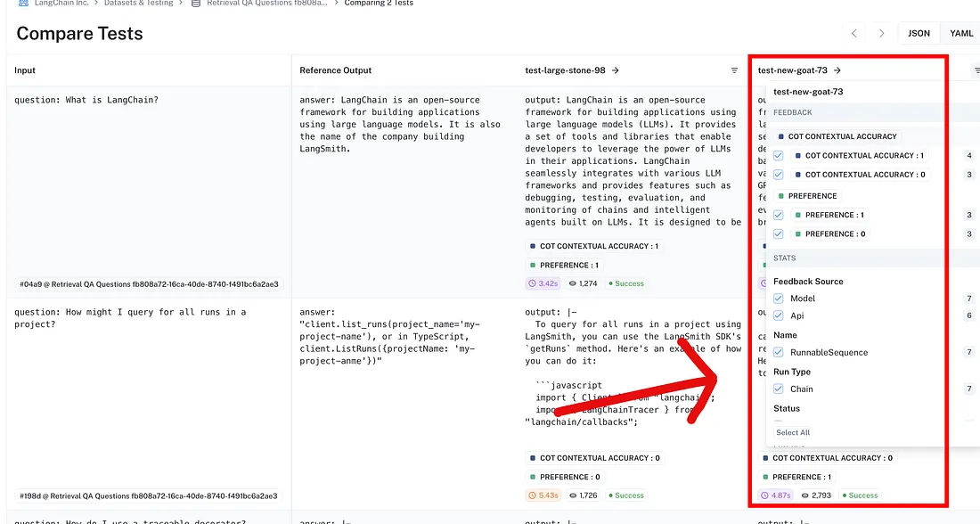Click the #04a9 @ Retrieval QA Questions example ID
The height and width of the screenshot is (524, 980).
(x=149, y=284)
